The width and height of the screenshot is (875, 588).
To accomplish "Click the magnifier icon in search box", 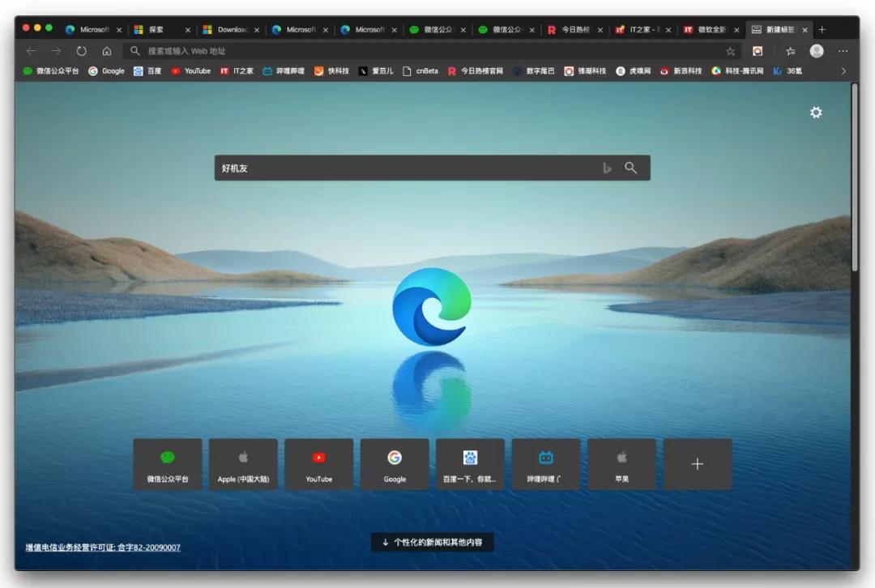I will (x=630, y=168).
